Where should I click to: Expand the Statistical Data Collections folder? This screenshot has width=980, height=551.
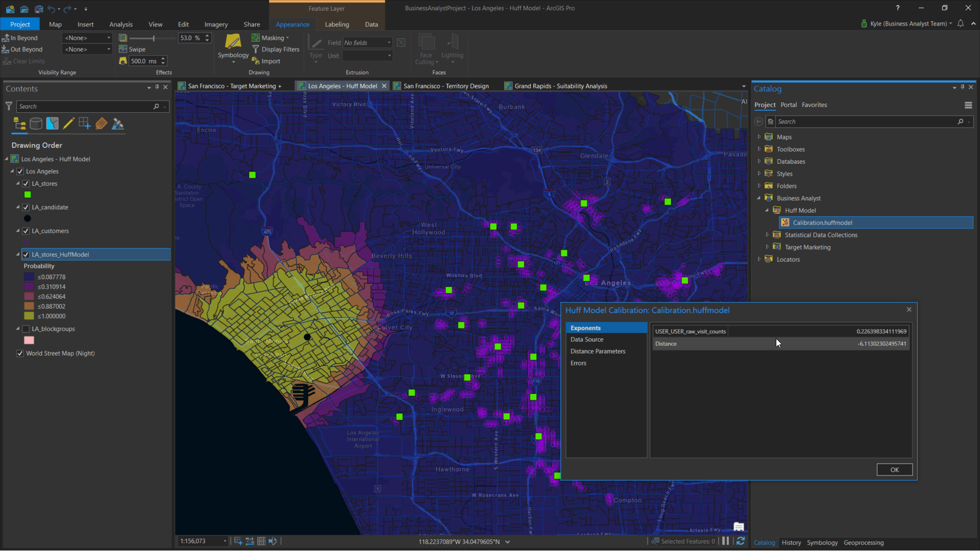click(767, 235)
